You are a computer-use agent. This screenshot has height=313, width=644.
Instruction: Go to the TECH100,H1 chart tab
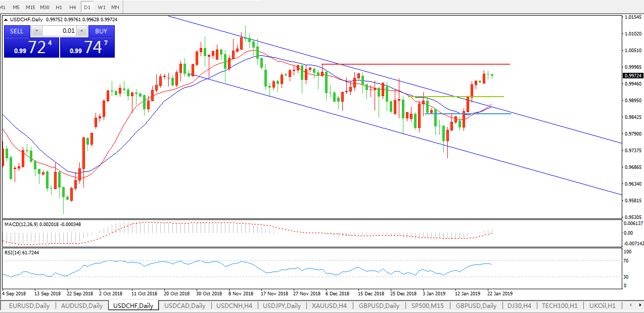coord(560,306)
